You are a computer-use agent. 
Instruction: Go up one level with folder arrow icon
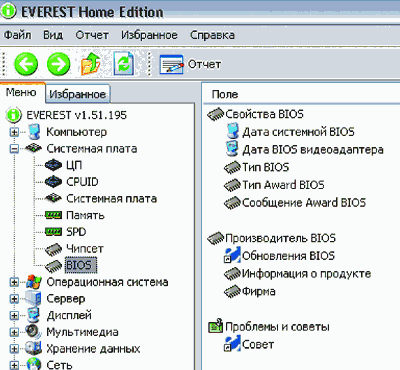91,63
